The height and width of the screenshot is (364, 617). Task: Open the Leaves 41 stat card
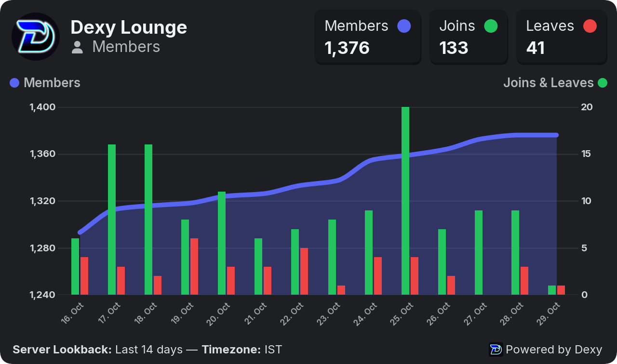[562, 37]
